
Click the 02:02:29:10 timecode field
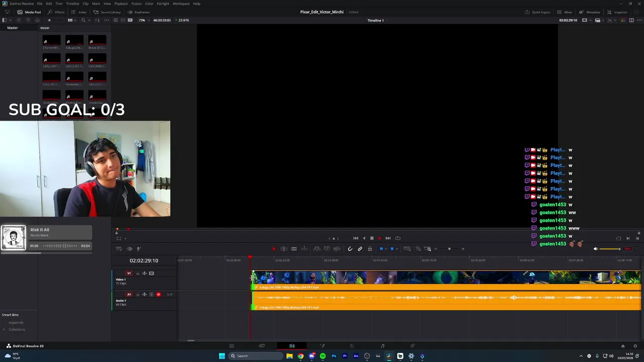pos(144,260)
